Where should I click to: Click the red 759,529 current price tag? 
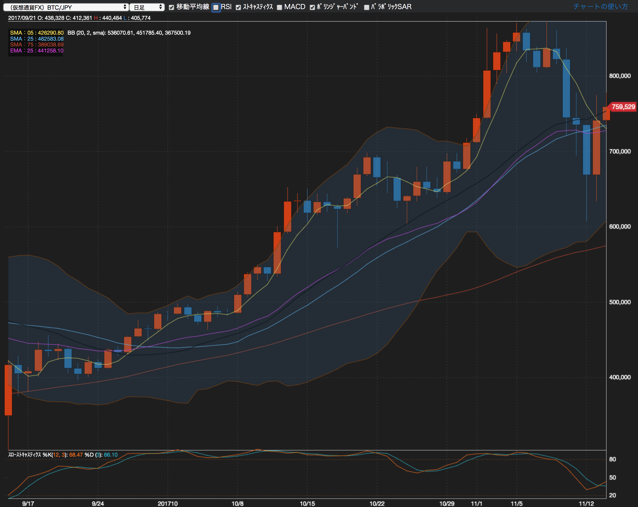tap(623, 107)
